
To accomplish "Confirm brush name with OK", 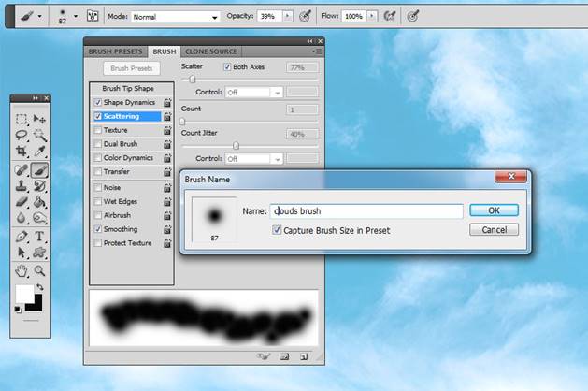I will point(494,210).
